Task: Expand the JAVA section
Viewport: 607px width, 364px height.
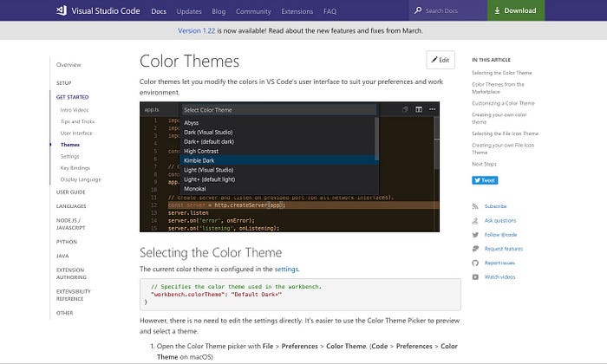Action: tap(62, 256)
